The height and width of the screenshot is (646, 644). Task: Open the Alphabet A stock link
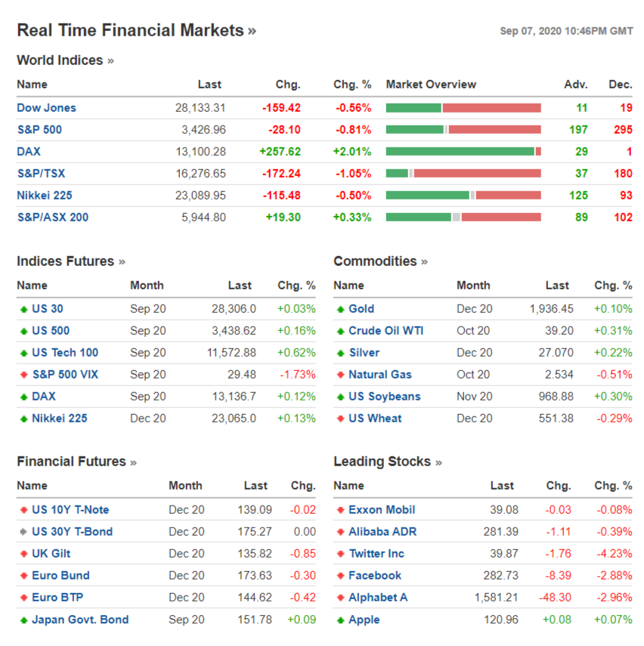click(378, 598)
